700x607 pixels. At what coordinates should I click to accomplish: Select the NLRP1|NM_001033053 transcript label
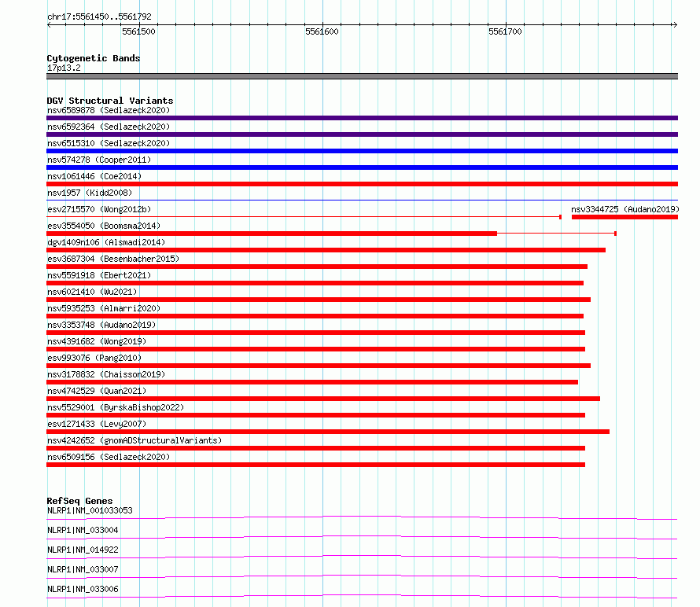[x=90, y=510]
